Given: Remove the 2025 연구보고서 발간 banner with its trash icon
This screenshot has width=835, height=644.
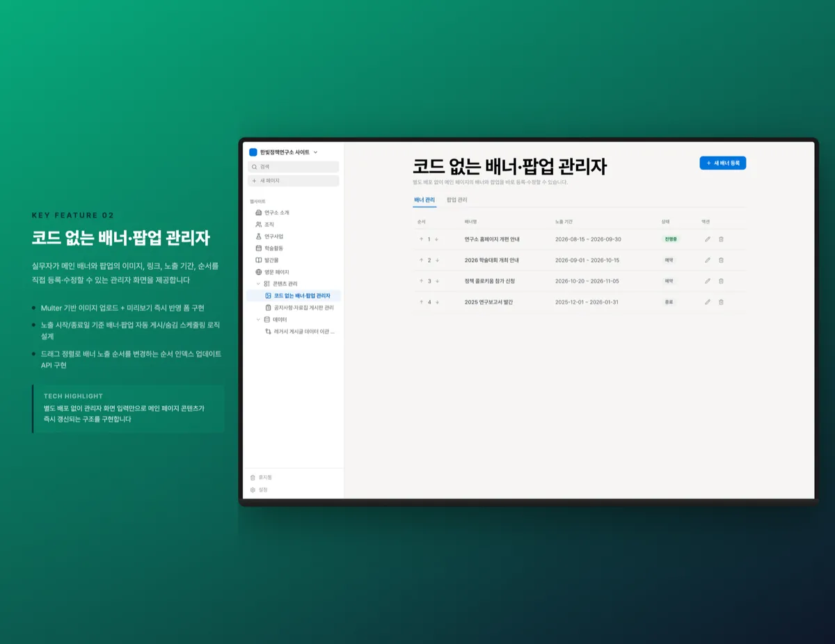Looking at the screenshot, I should coord(721,302).
